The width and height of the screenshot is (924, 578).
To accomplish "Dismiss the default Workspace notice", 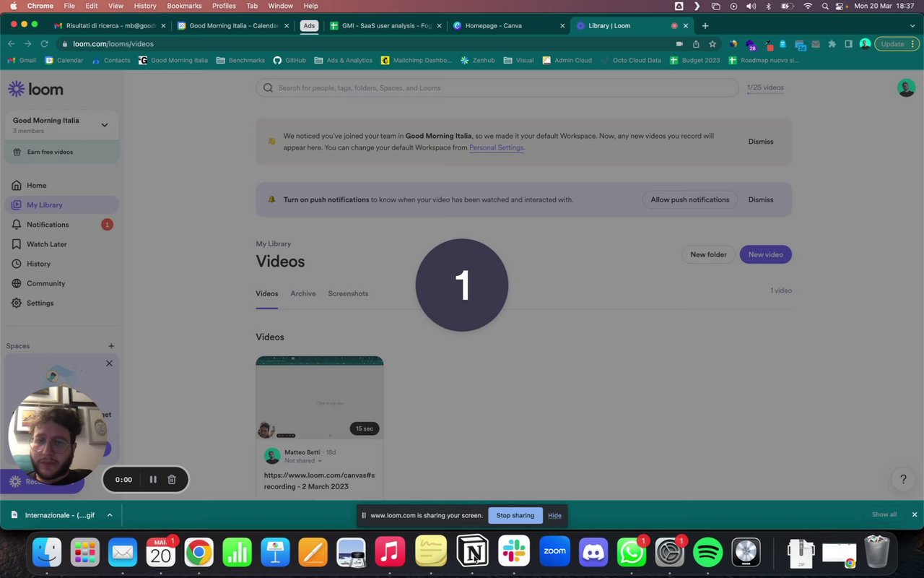I will click(x=760, y=142).
